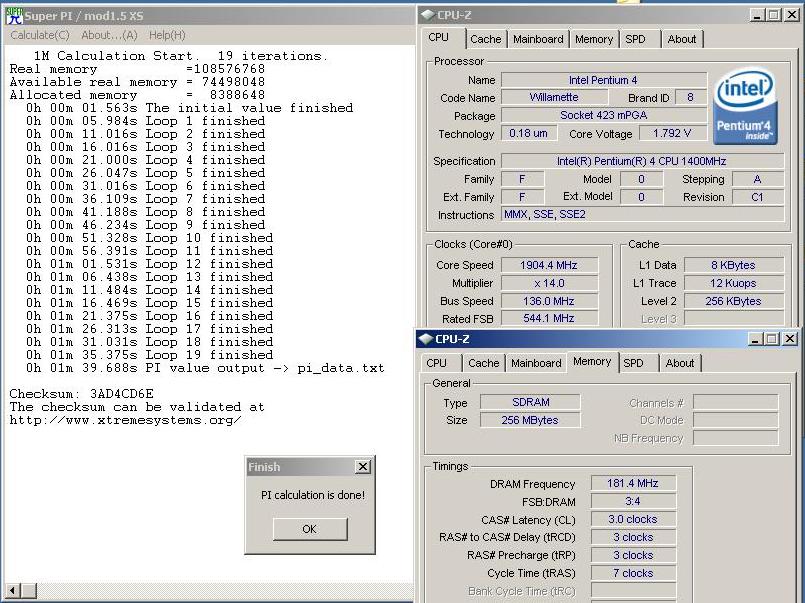Click OK in the Finish dialog
The width and height of the screenshot is (805, 603).
[310, 529]
